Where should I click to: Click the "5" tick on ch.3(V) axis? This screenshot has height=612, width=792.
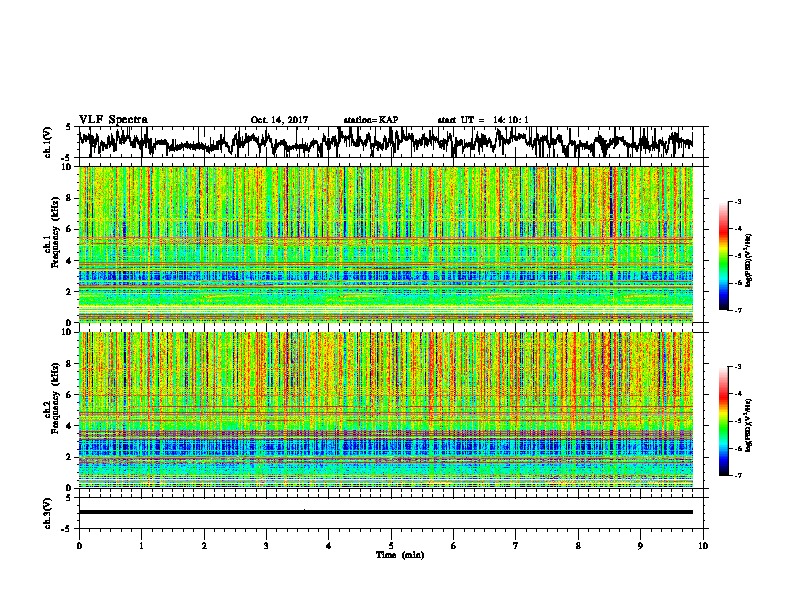(69, 498)
